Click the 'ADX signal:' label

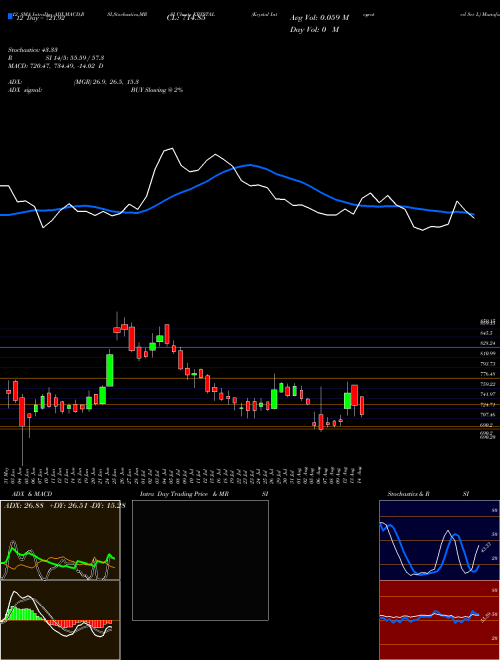[x=24, y=90]
